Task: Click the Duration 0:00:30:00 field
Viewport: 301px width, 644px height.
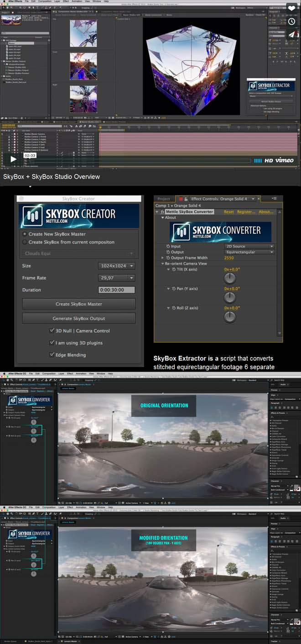Action: (x=117, y=290)
